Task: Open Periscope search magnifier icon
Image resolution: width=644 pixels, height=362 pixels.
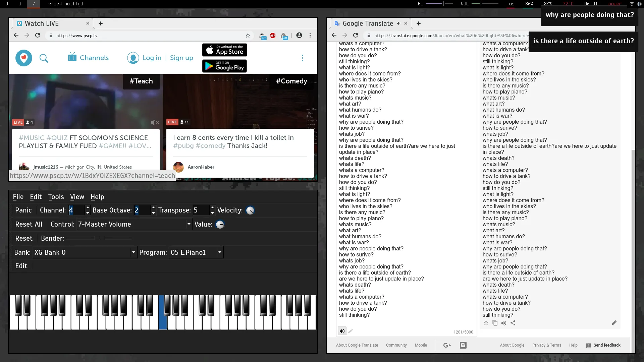Action: 44,58
